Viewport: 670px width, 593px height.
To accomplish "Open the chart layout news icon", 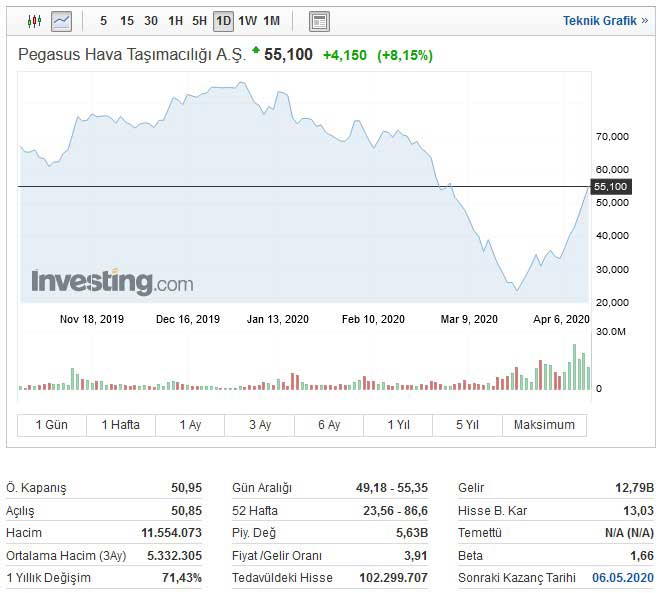I will 319,21.
